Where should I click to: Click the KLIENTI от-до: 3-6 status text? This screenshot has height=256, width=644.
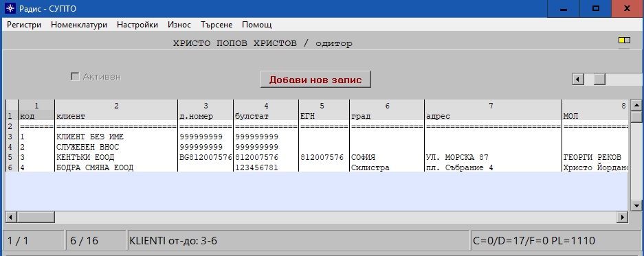click(173, 240)
